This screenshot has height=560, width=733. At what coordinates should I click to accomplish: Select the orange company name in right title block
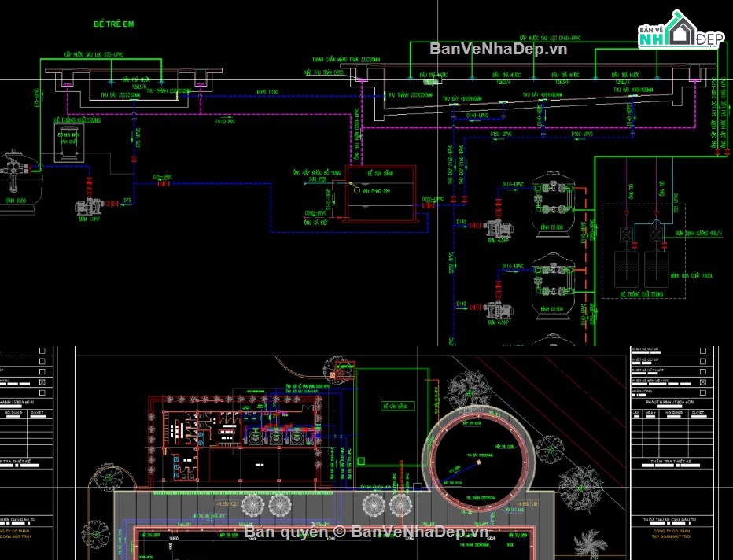coord(670,534)
